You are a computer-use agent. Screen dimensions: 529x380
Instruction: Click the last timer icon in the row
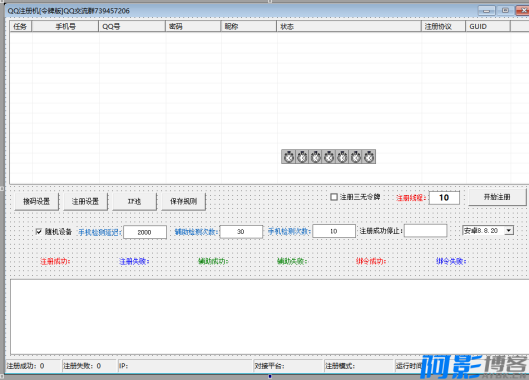(x=369, y=157)
